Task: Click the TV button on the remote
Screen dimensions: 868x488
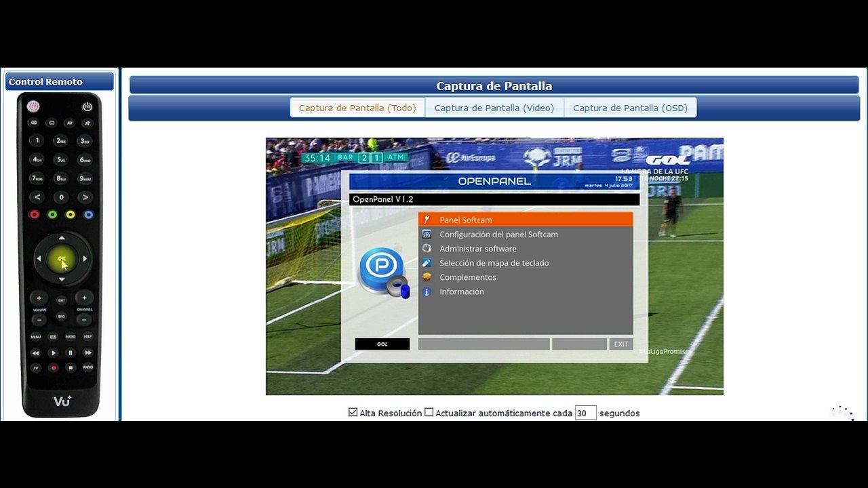Action: click(35, 368)
